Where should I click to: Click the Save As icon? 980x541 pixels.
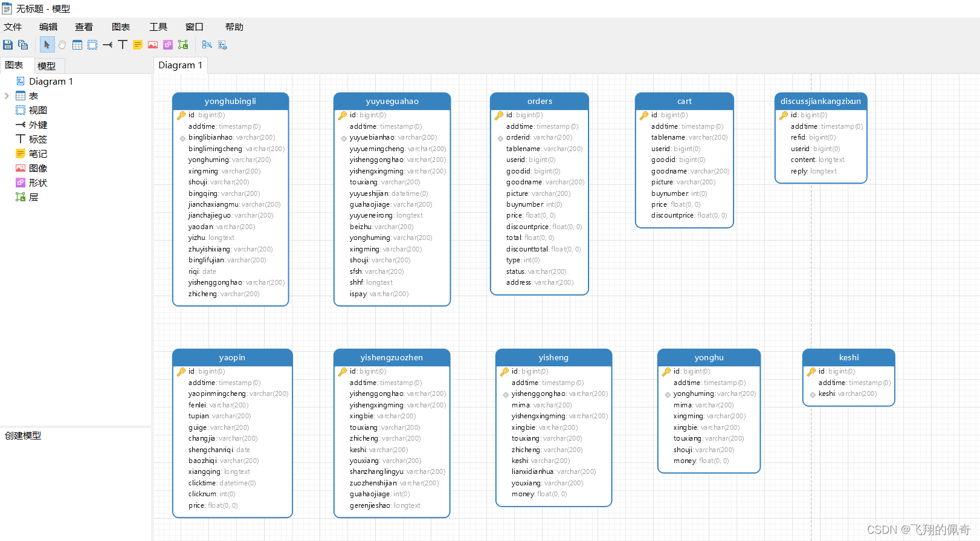(23, 45)
